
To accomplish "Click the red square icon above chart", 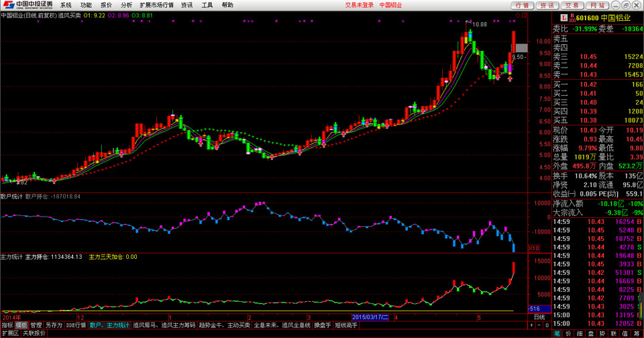I will coord(524,15).
